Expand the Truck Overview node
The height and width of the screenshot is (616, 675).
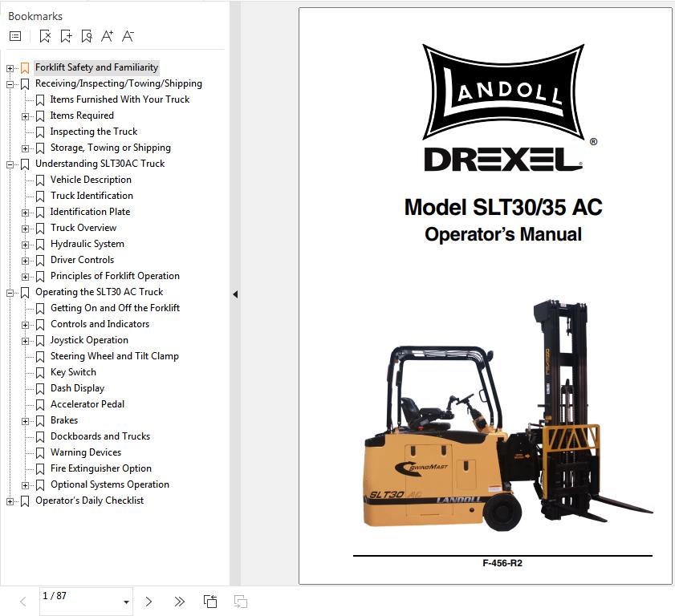25,229
